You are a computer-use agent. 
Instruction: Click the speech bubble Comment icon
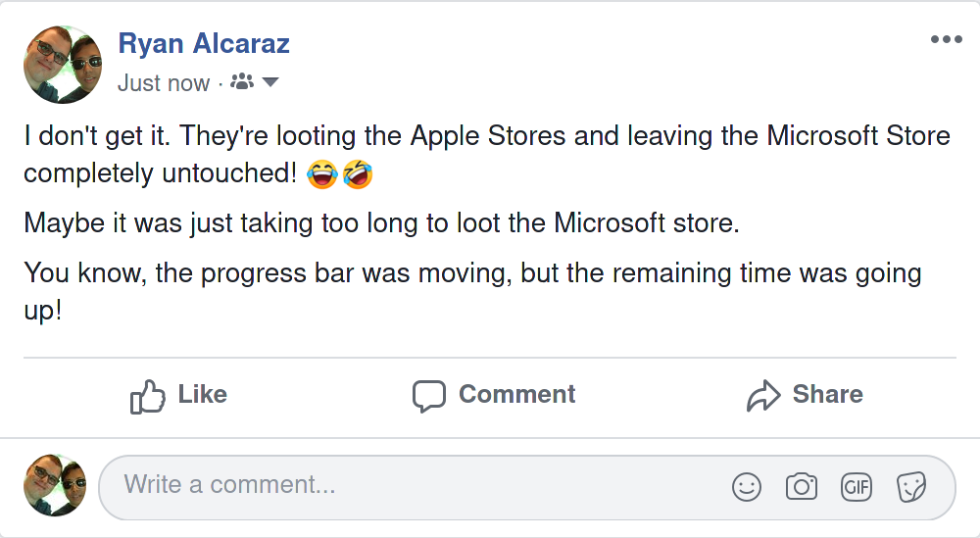428,395
